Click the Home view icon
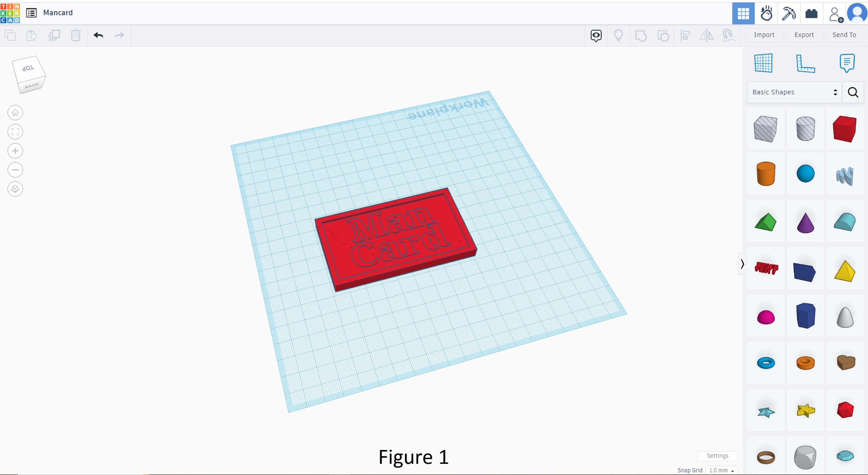 (15, 113)
